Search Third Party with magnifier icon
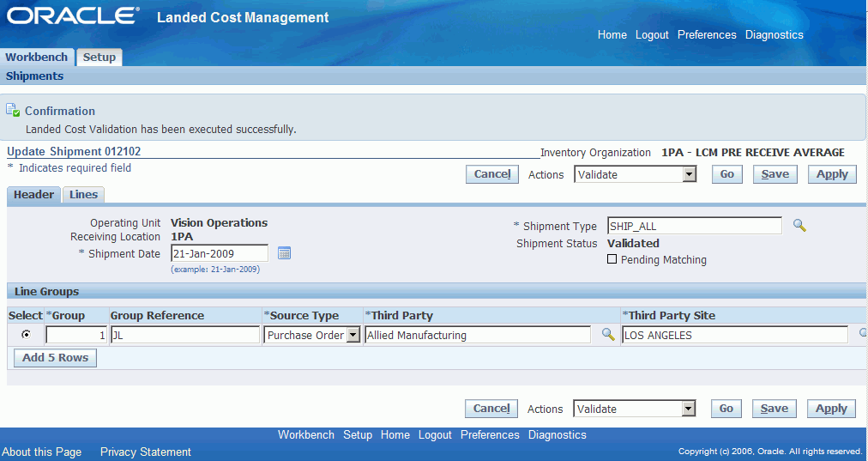The height and width of the screenshot is (461, 868). tap(608, 335)
